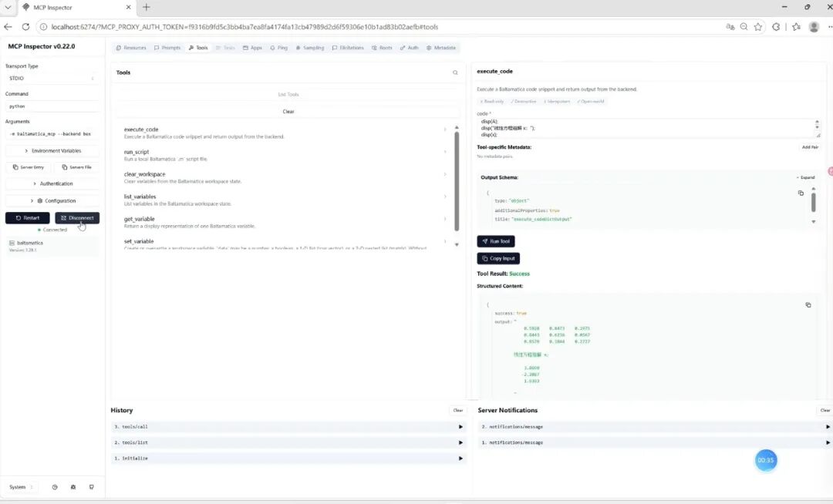This screenshot has height=504, width=833.
Task: Copy Servers File button
Action: [76, 167]
